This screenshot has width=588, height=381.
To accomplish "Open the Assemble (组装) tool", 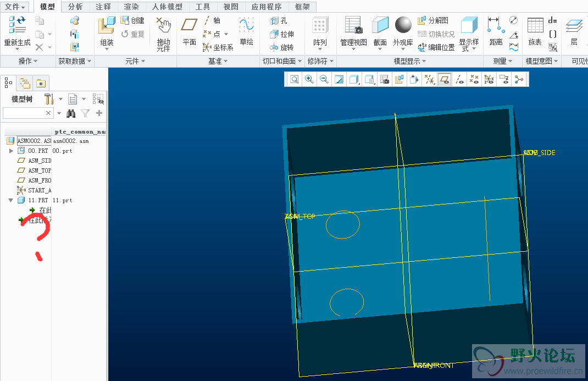I will tap(107, 26).
